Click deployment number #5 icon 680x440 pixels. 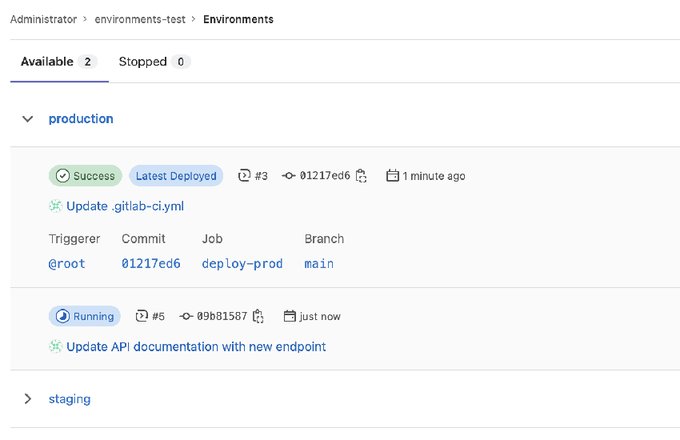tap(142, 316)
